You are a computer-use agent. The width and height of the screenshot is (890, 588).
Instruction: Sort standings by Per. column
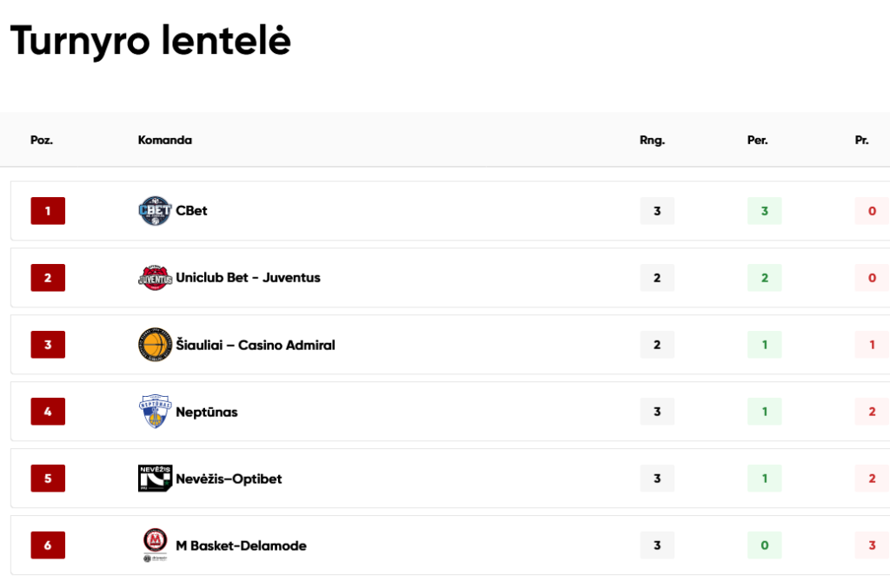757,140
